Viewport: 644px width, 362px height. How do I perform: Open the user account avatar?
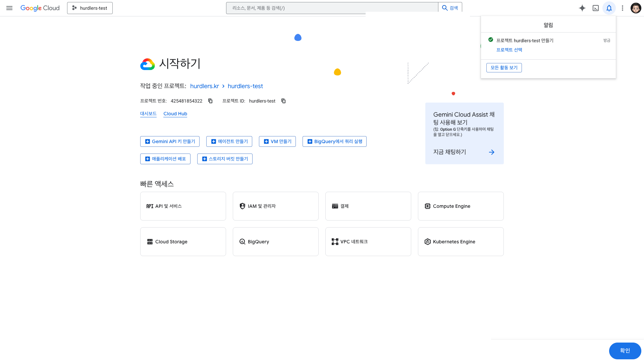[x=636, y=8]
